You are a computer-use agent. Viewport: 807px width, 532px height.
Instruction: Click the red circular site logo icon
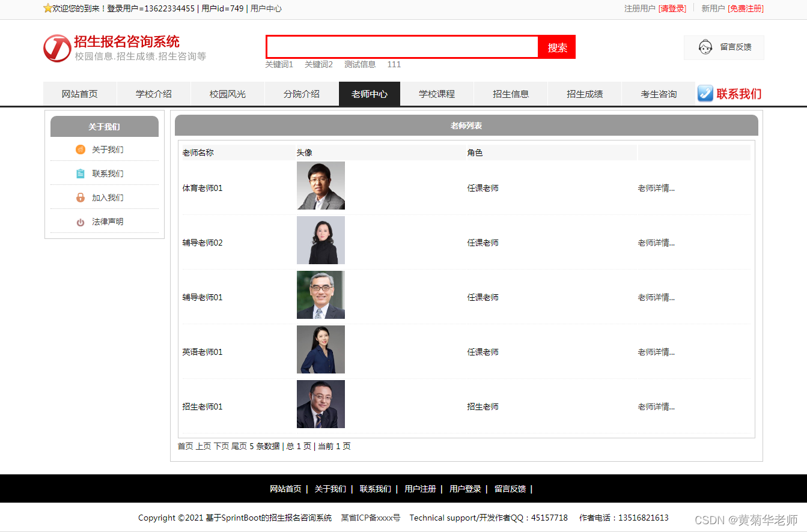pyautogui.click(x=57, y=49)
